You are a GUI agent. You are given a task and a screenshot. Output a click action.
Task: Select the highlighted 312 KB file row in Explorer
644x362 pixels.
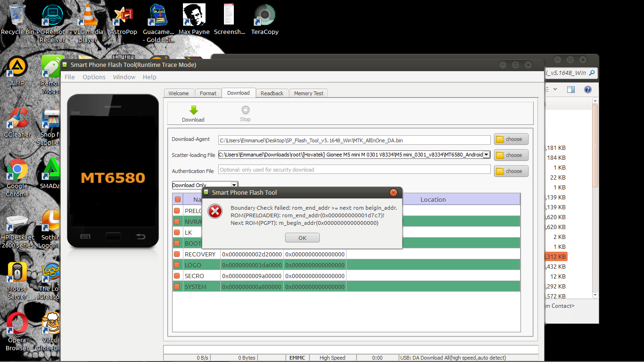point(556,256)
